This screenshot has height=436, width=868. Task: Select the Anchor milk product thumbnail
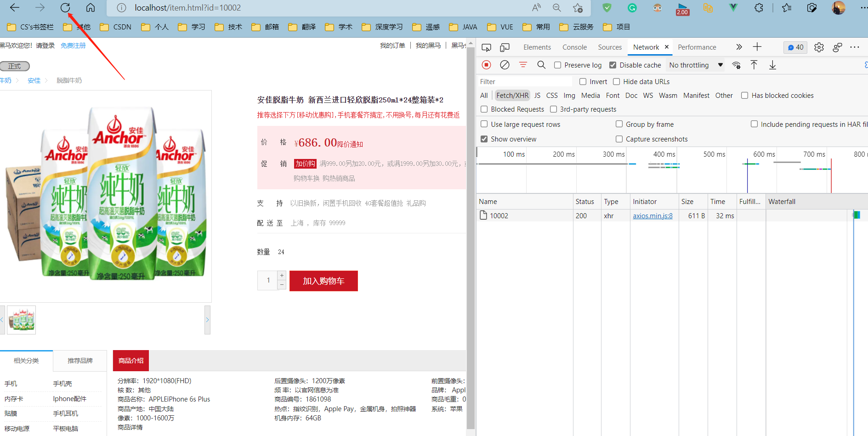[21, 320]
